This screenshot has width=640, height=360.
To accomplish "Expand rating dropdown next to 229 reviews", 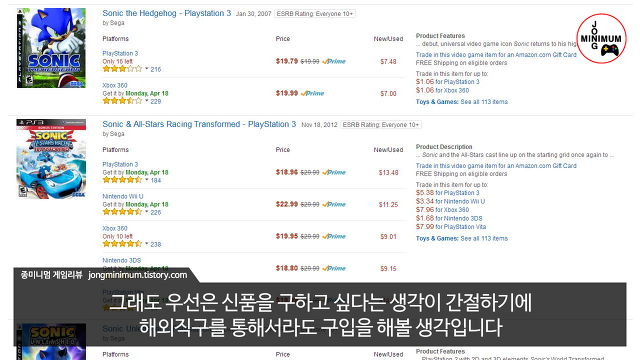I will (x=147, y=100).
